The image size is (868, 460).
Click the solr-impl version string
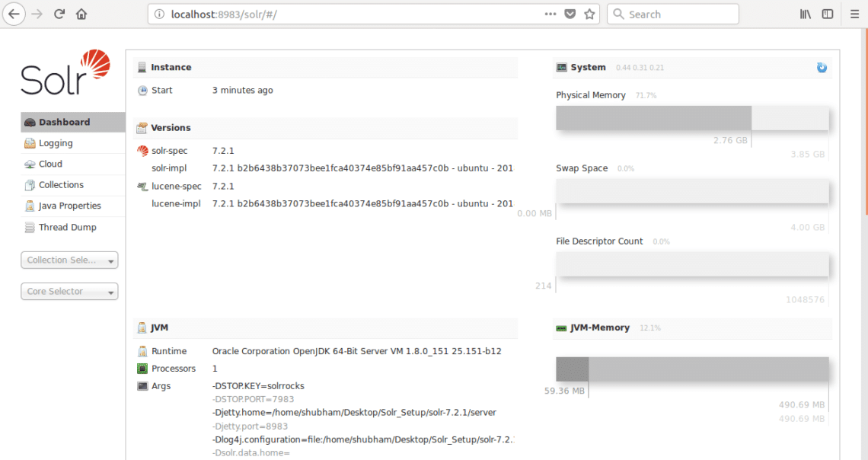(x=362, y=168)
